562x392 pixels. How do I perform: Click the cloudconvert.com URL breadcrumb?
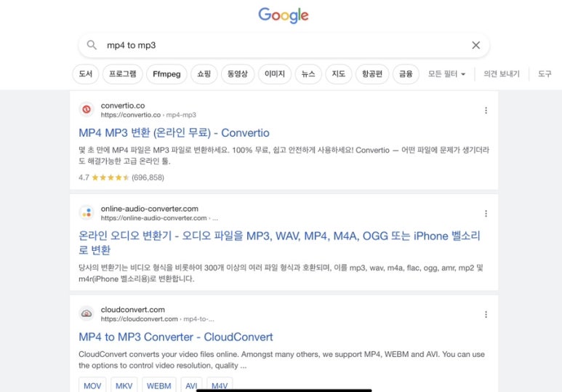pyautogui.click(x=157, y=319)
